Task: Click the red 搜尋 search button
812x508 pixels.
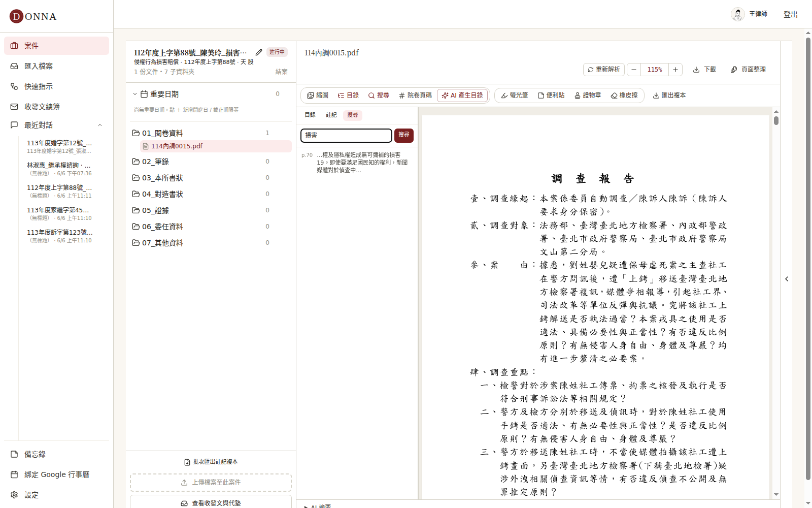Action: coord(404,136)
